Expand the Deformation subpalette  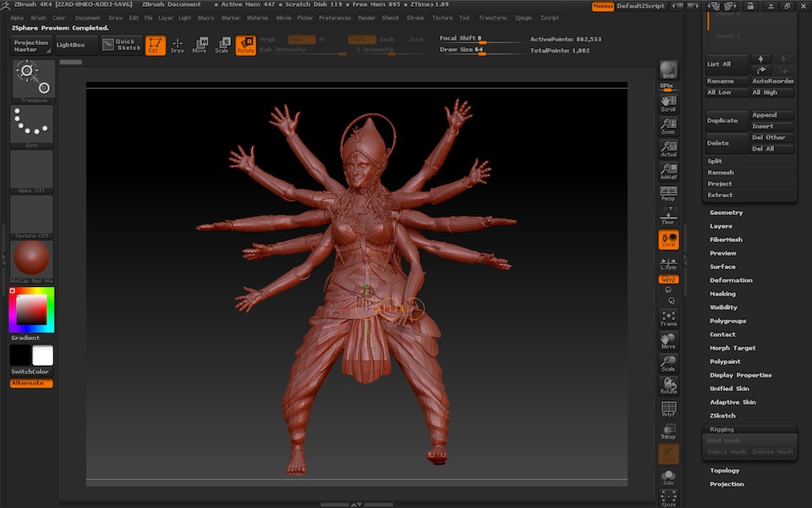coord(731,280)
